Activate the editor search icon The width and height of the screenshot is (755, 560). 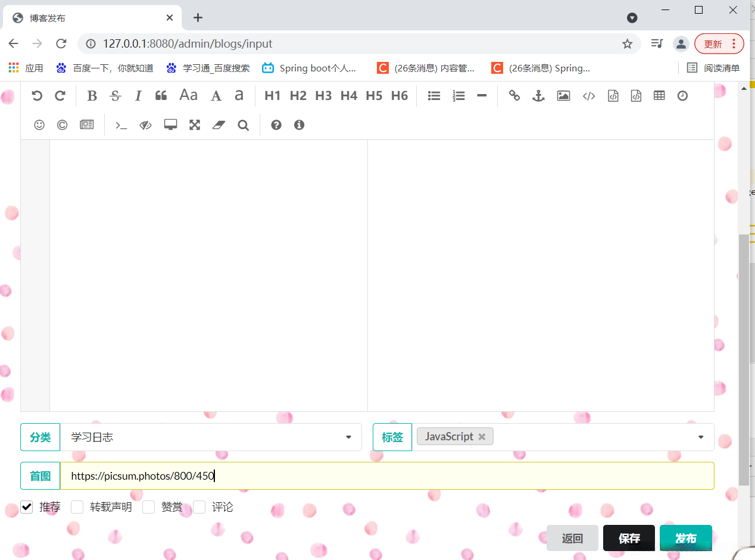[x=243, y=125]
